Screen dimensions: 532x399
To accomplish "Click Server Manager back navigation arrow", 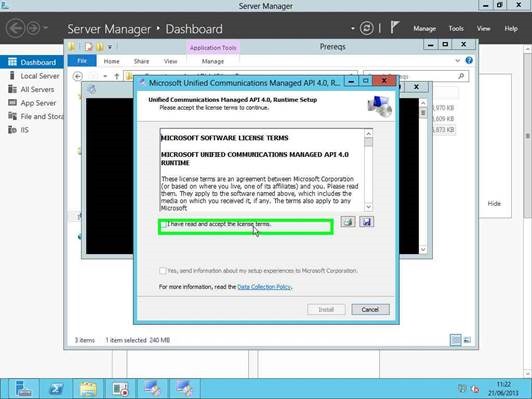I will click(15, 28).
